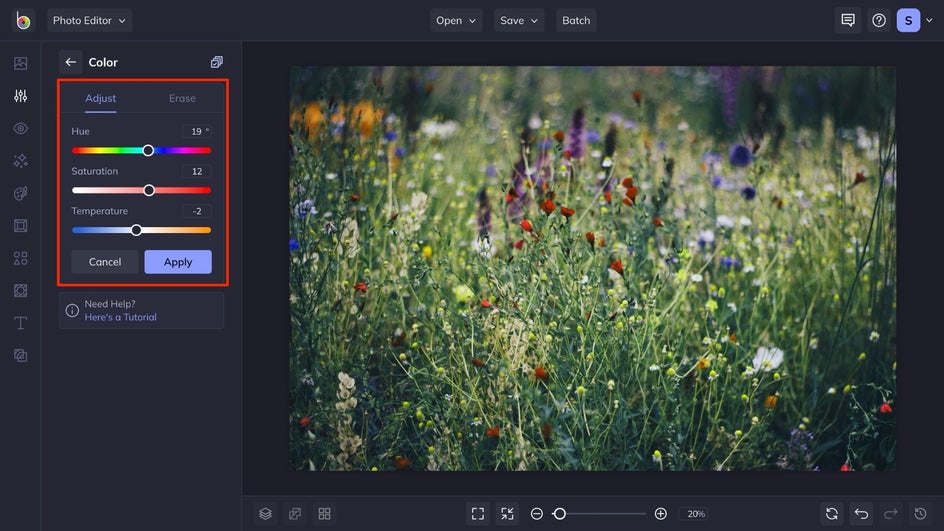The height and width of the screenshot is (531, 944).
Task: Click the back arrow next to Color
Action: 70,62
